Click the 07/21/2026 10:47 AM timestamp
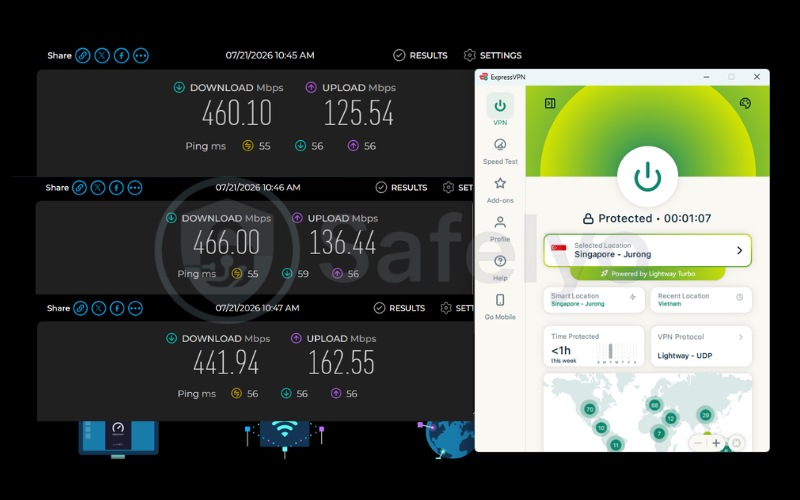 257,308
